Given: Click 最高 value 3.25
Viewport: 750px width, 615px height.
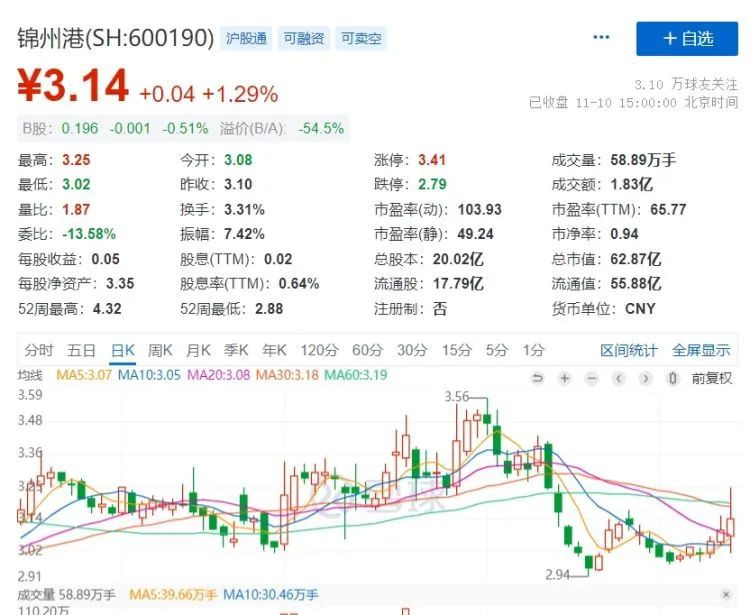Looking at the screenshot, I should click(76, 160).
